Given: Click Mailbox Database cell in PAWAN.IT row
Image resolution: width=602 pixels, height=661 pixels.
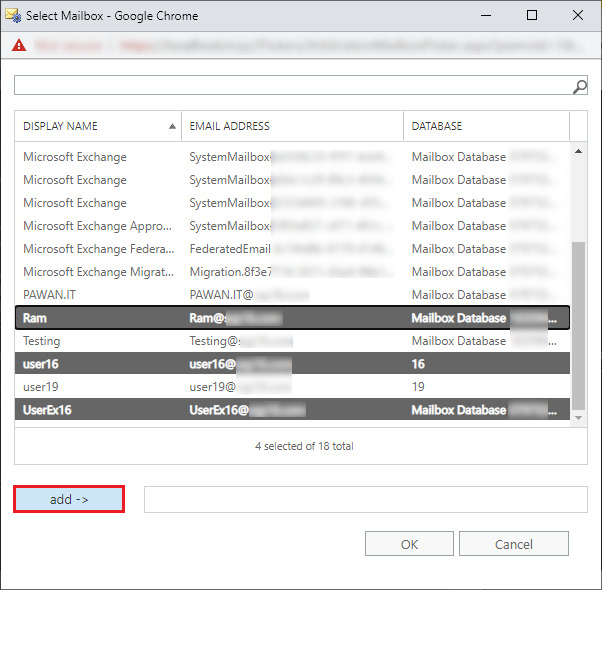Looking at the screenshot, I should point(484,295).
